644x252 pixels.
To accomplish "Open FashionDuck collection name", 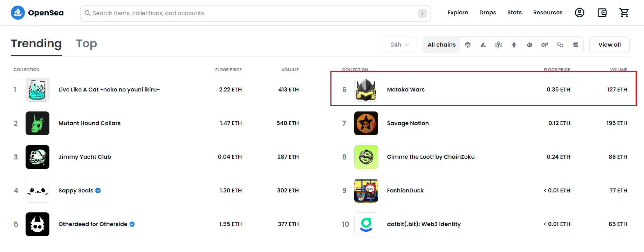I will [405, 191].
